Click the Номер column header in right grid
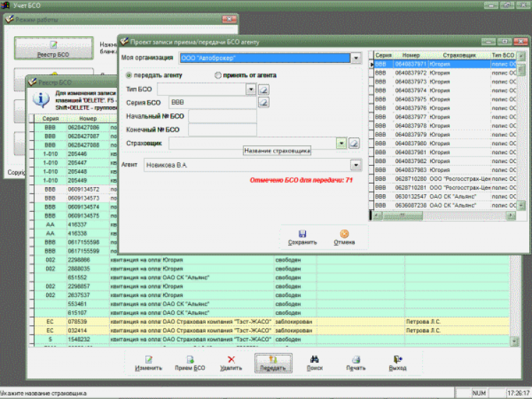The height and width of the screenshot is (399, 532). click(x=411, y=55)
